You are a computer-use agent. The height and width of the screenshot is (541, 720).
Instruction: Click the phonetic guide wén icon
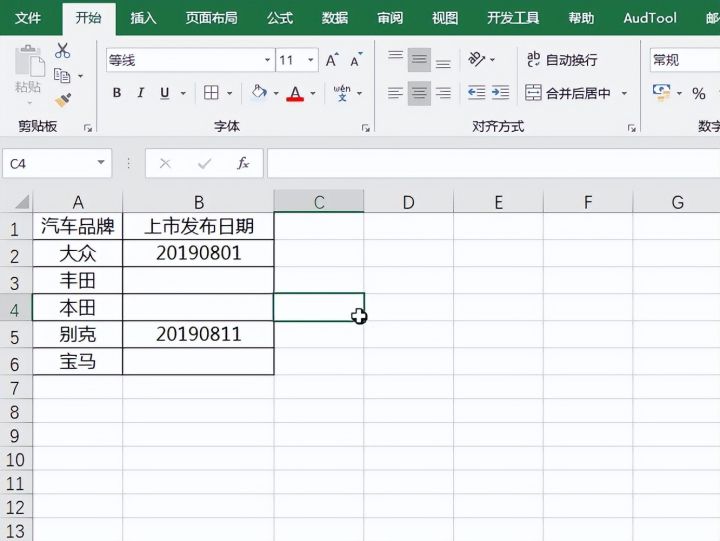pyautogui.click(x=342, y=93)
